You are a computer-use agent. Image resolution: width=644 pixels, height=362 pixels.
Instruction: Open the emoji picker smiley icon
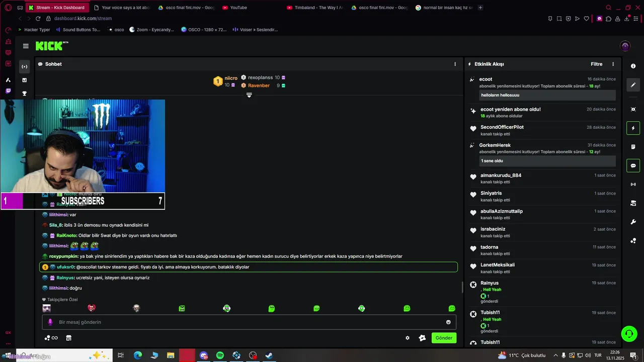(448, 322)
